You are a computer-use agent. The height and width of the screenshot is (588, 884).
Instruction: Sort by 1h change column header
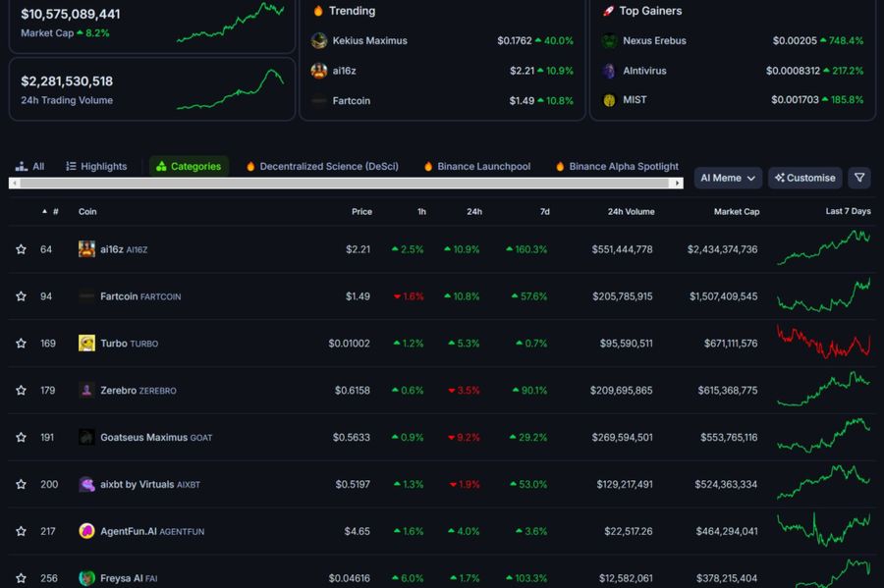(x=421, y=211)
